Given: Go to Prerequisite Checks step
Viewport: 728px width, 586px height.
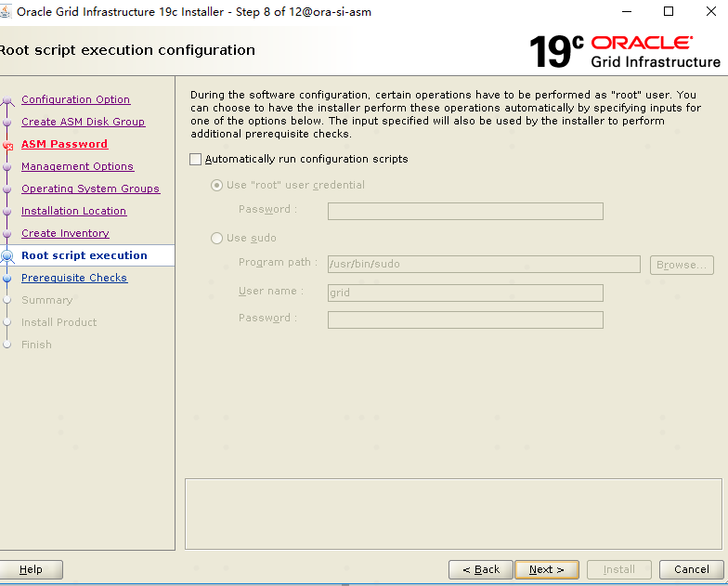Looking at the screenshot, I should click(74, 278).
